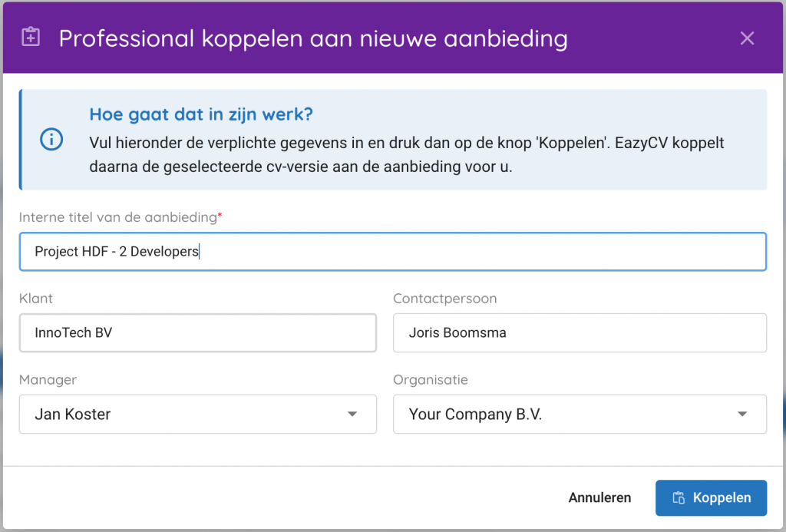
Task: Click the Klant label
Action: click(x=36, y=299)
